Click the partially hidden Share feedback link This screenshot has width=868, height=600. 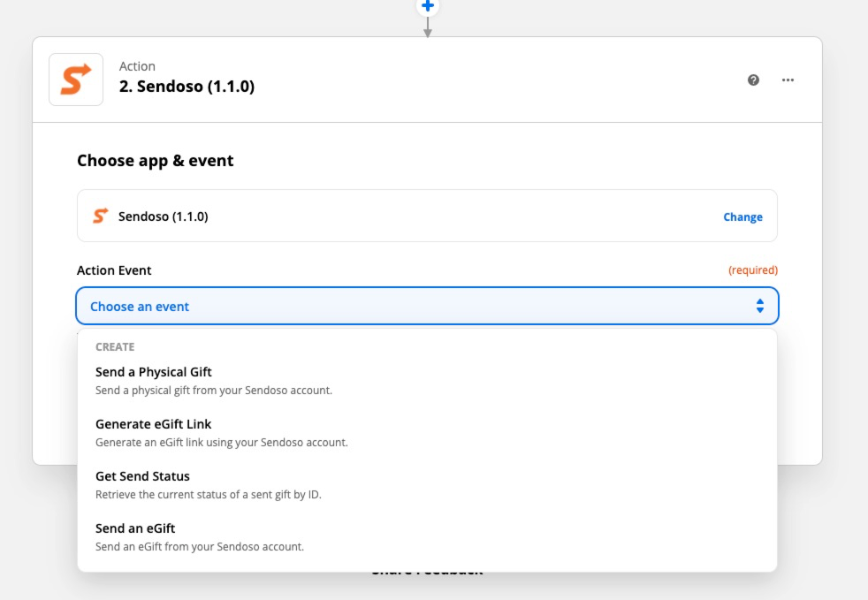pos(427,572)
